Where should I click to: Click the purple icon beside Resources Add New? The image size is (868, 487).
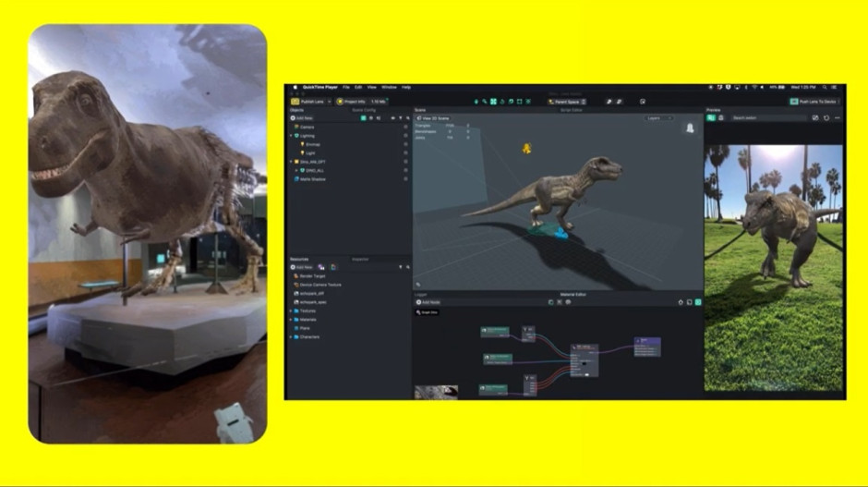click(321, 267)
